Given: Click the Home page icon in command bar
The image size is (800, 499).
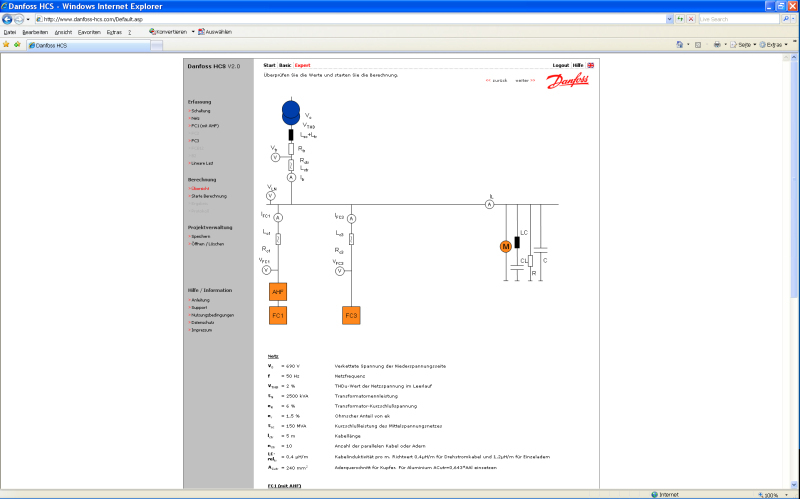Looking at the screenshot, I should coord(679,45).
